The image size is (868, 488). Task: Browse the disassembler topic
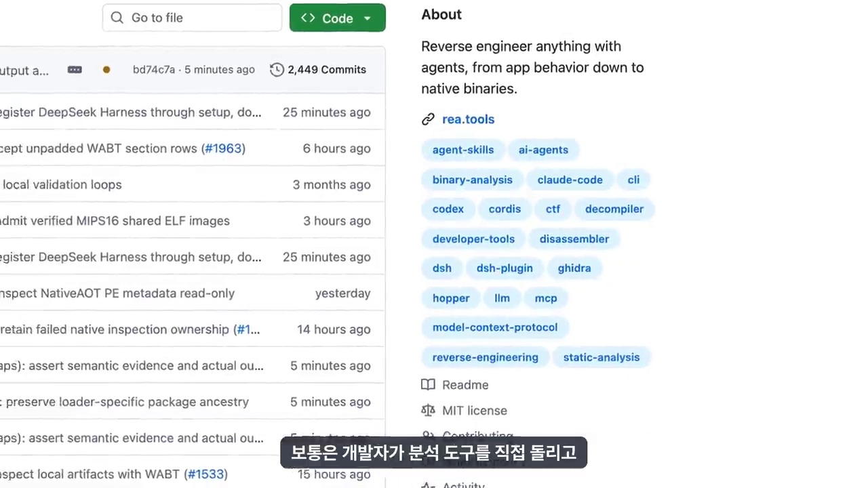(x=574, y=239)
